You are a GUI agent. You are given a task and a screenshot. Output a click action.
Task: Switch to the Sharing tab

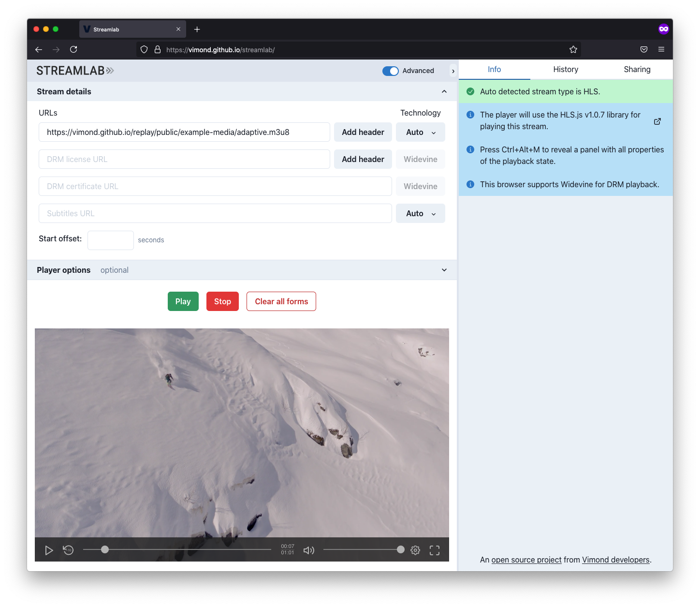[x=637, y=69]
